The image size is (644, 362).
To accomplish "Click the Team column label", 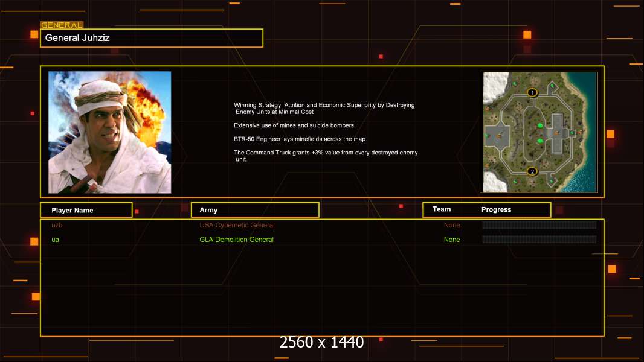I will point(442,209).
